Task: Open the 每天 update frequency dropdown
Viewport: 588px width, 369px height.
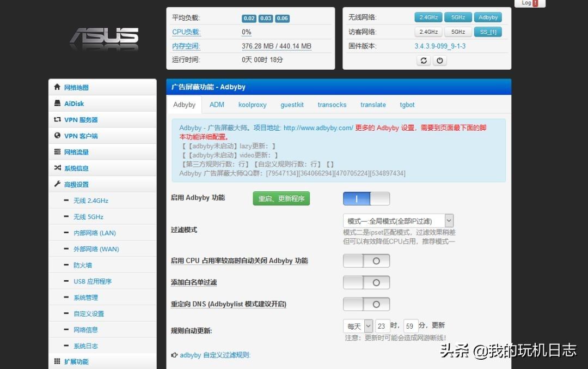Action: [x=358, y=326]
